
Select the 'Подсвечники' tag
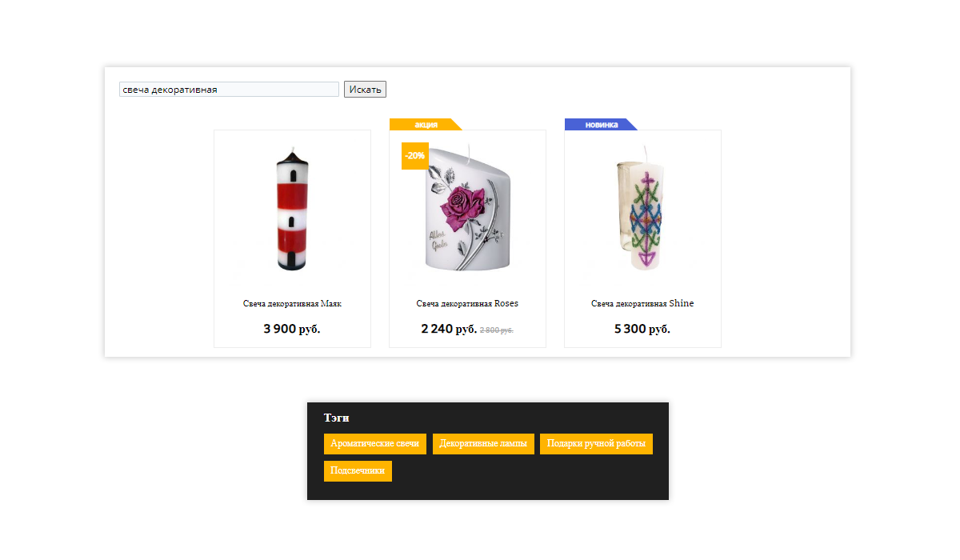pos(358,471)
